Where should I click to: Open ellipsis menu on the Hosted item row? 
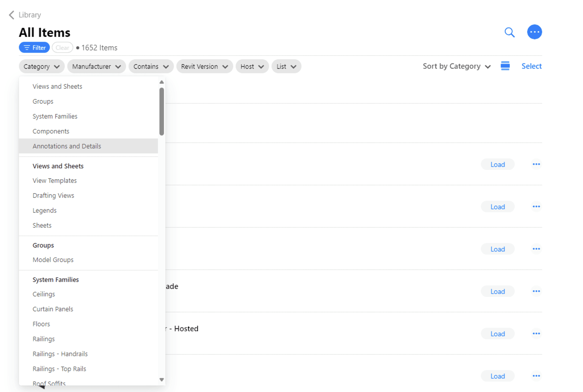(x=536, y=333)
